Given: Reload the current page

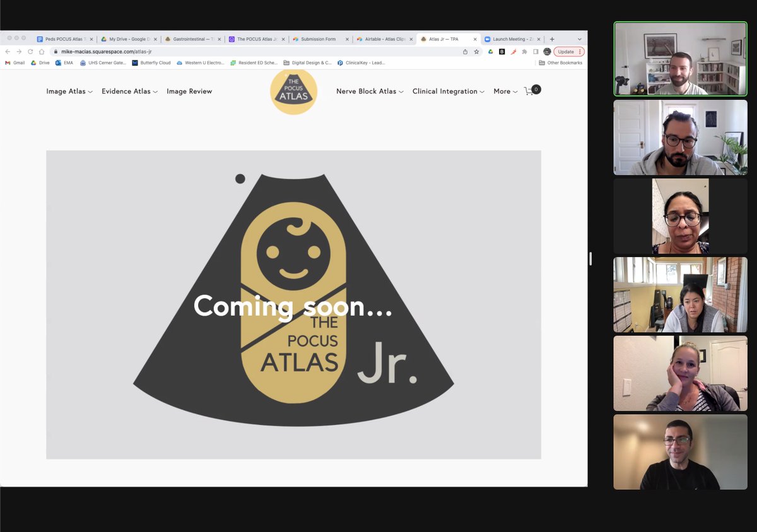Looking at the screenshot, I should tap(30, 52).
